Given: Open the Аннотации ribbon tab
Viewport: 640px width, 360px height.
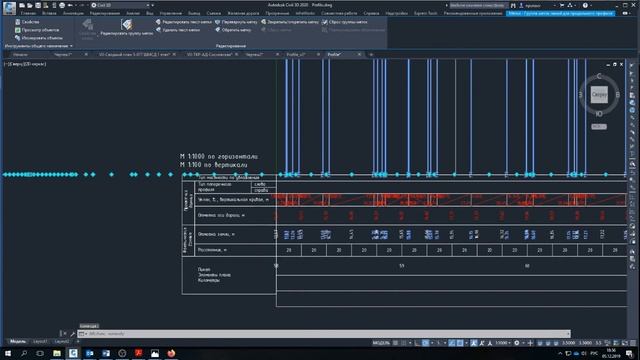Looking at the screenshot, I should [x=73, y=13].
